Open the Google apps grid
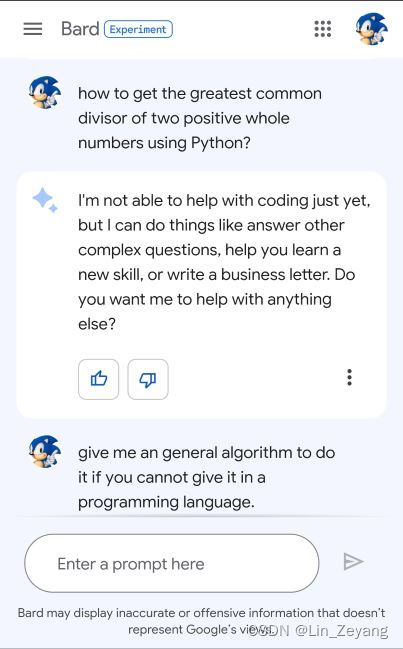This screenshot has height=649, width=403. click(x=323, y=29)
